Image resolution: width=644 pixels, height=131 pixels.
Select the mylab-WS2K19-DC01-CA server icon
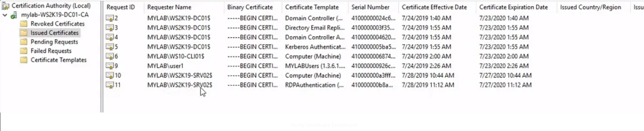14,15
